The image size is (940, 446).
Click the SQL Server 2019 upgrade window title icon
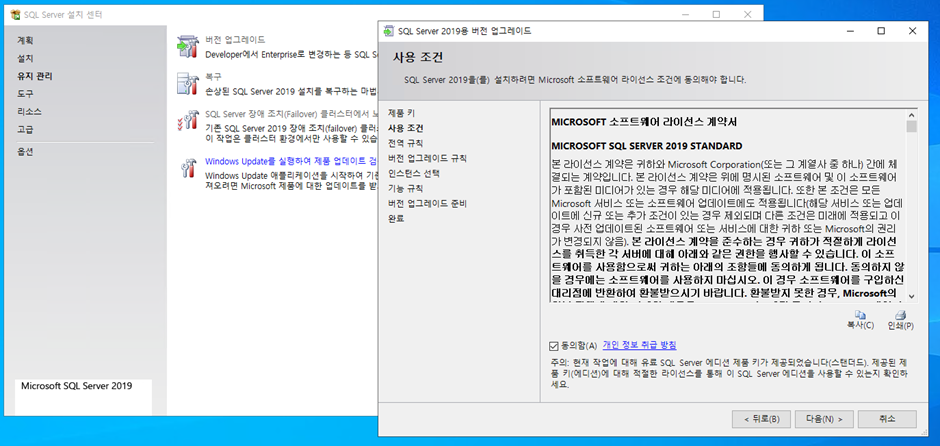[389, 31]
